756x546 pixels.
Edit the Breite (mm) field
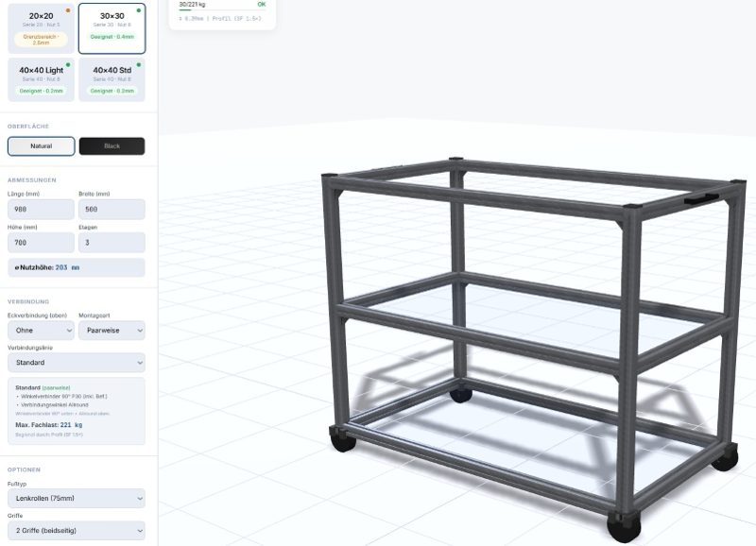click(112, 210)
